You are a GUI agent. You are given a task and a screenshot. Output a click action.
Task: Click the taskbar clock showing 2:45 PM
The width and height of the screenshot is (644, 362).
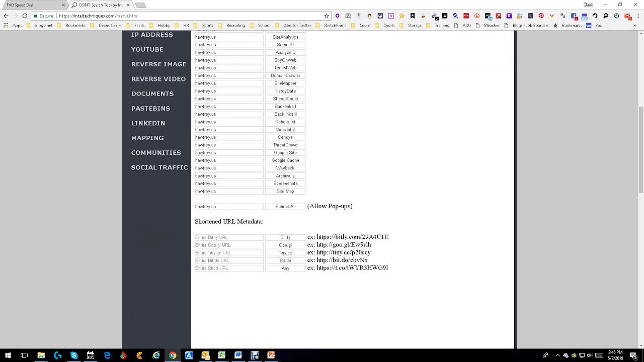(615, 355)
